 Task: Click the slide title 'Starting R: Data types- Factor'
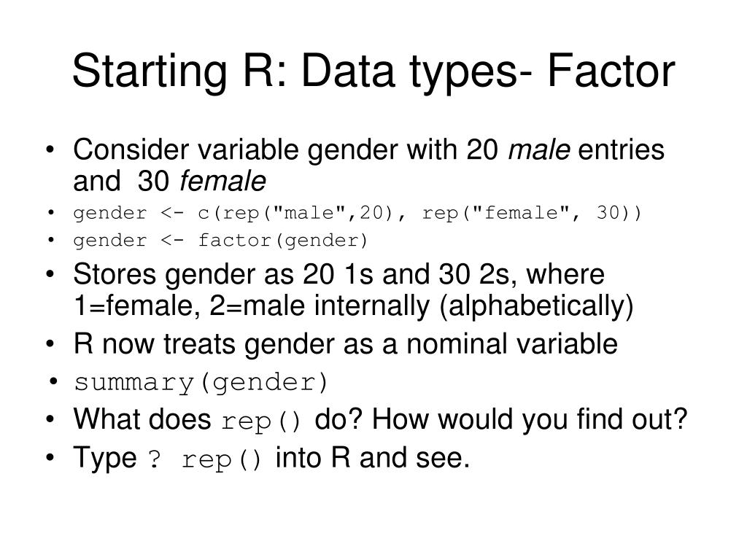[x=373, y=72]
